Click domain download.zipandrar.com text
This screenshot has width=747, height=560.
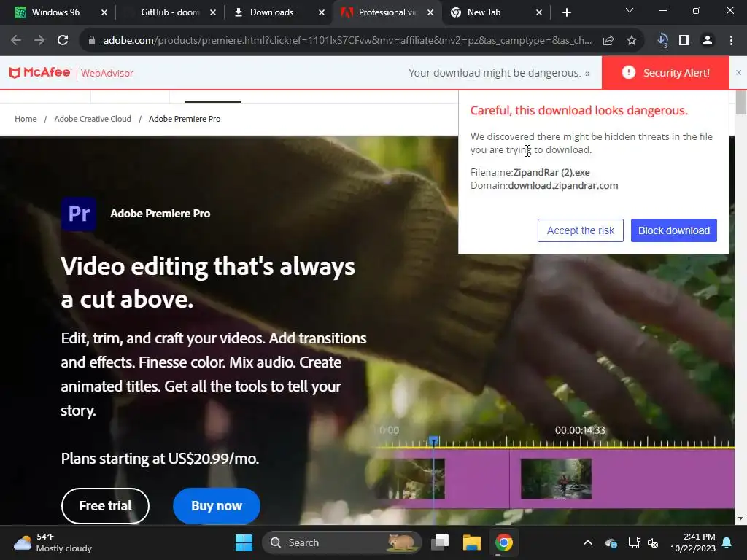[x=563, y=186]
